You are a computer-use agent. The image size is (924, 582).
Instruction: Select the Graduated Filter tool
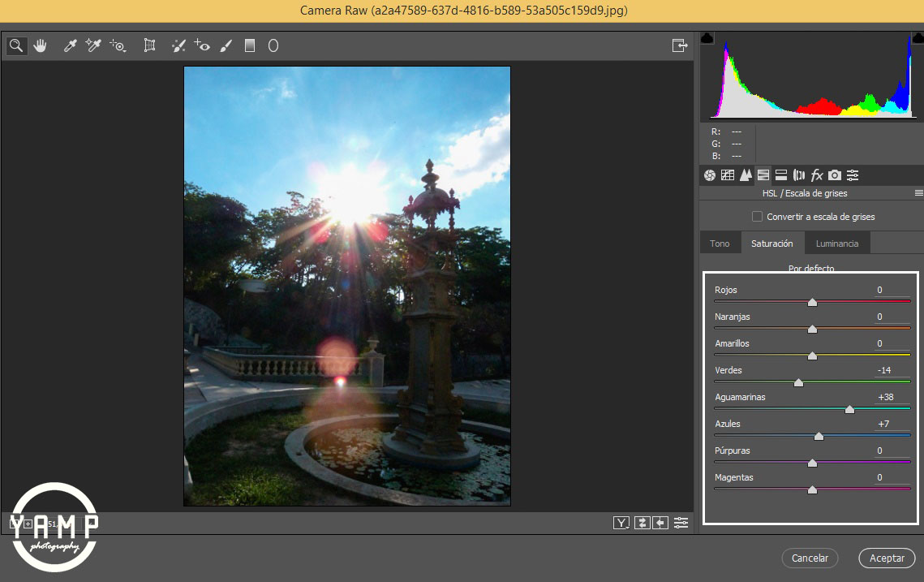tap(250, 45)
